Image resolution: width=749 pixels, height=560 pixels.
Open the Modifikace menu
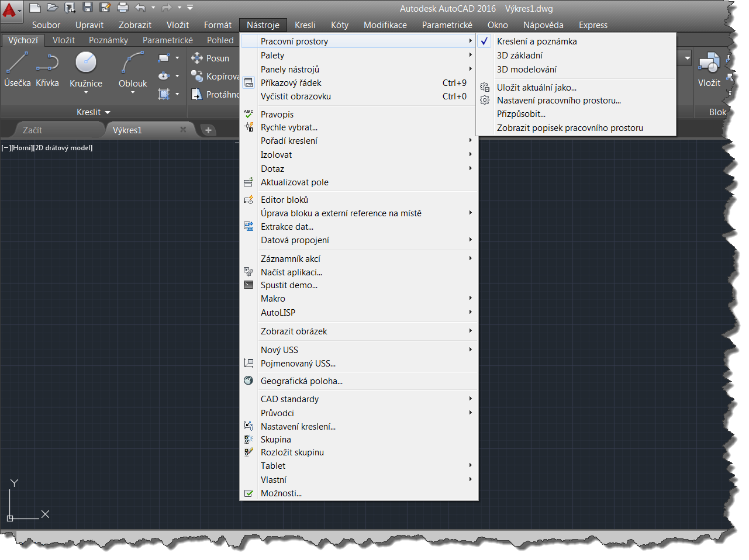coord(385,25)
